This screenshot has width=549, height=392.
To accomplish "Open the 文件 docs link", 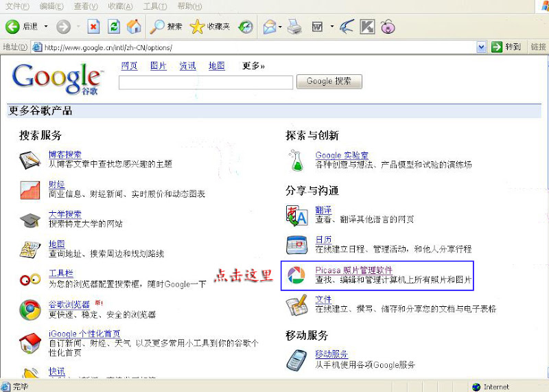I will point(323,299).
